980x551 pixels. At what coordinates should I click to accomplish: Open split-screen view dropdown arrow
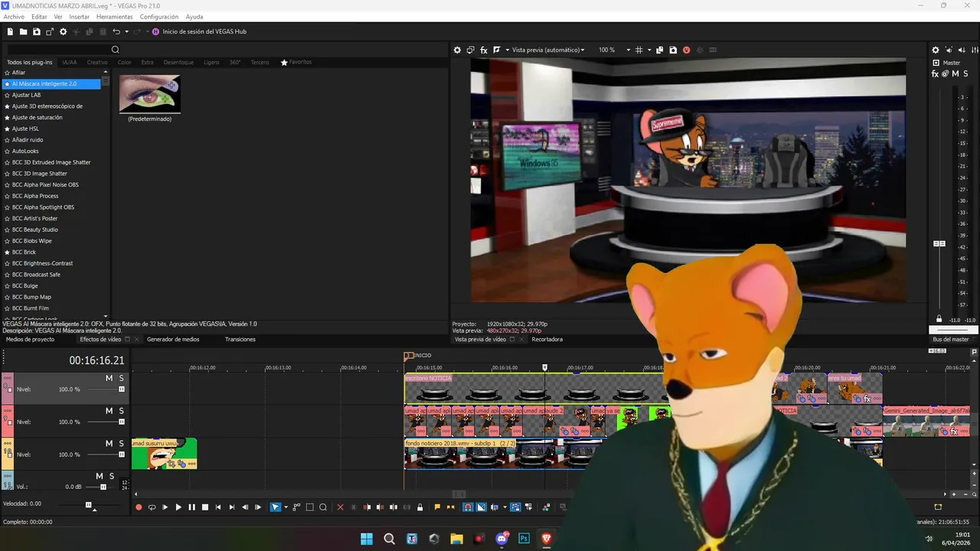pyautogui.click(x=506, y=50)
